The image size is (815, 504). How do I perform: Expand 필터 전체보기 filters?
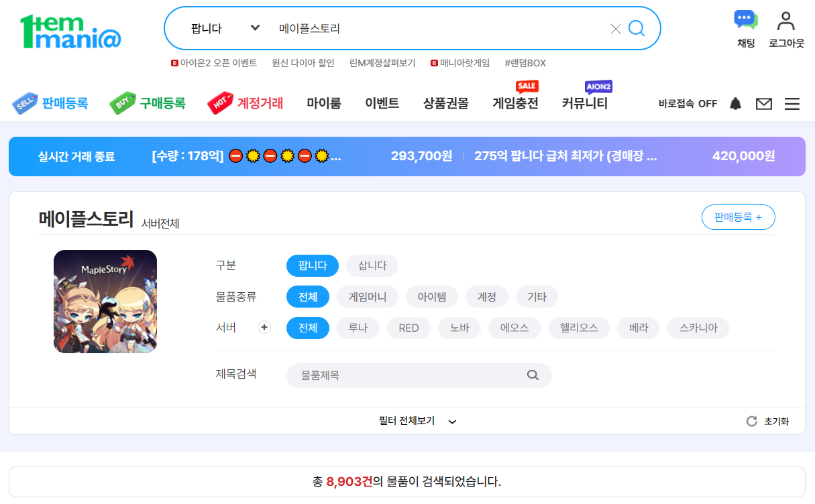[417, 421]
